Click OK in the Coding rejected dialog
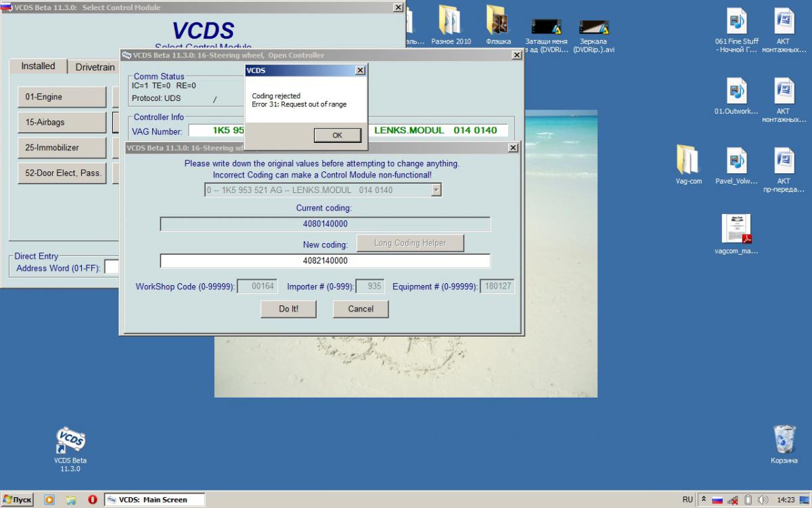 [337, 135]
